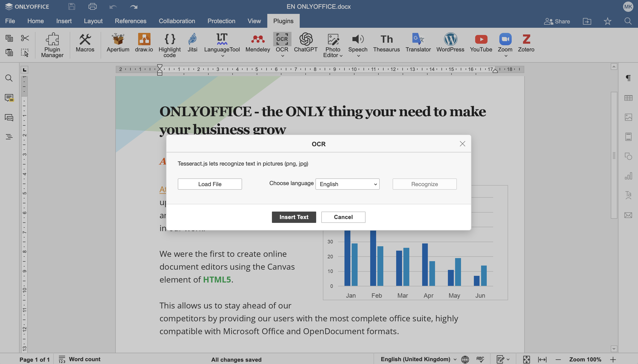This screenshot has width=638, height=364.
Task: Open the WordPress plugin
Action: coord(450,43)
